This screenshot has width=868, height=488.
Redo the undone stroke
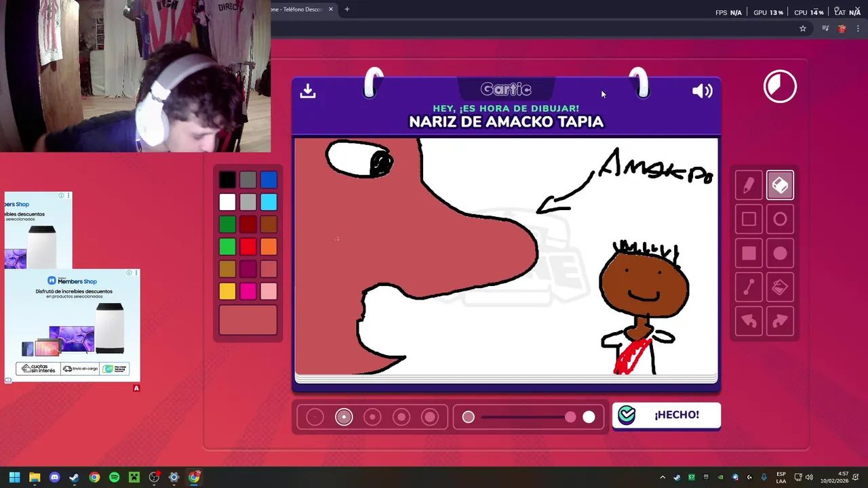pos(780,321)
